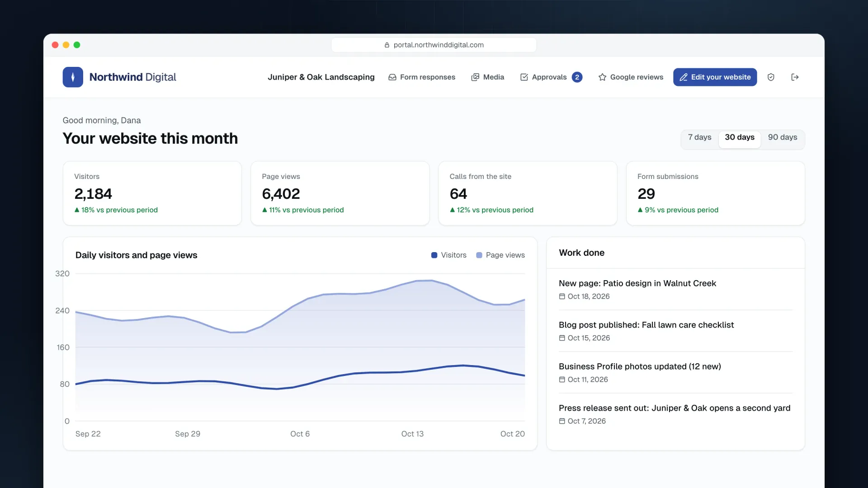Click the '320' y-axis label
This screenshot has width=868, height=488.
pos(62,273)
